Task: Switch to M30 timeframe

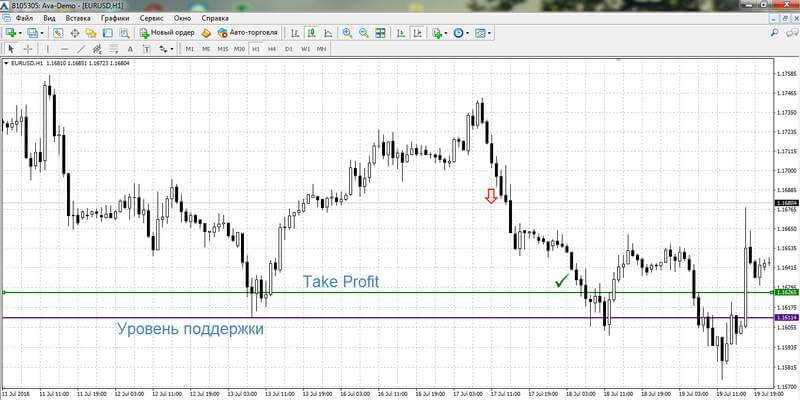Action: coord(239,49)
